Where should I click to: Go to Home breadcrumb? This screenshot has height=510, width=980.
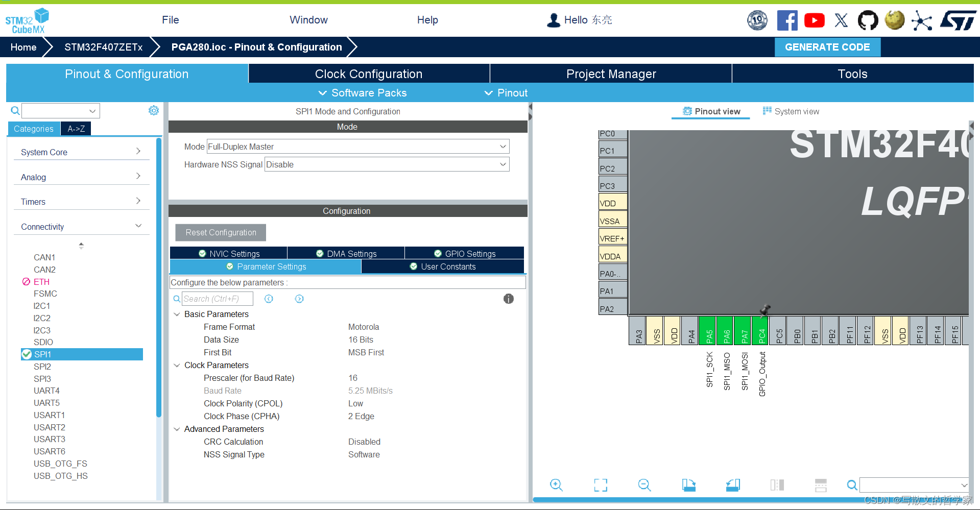23,47
